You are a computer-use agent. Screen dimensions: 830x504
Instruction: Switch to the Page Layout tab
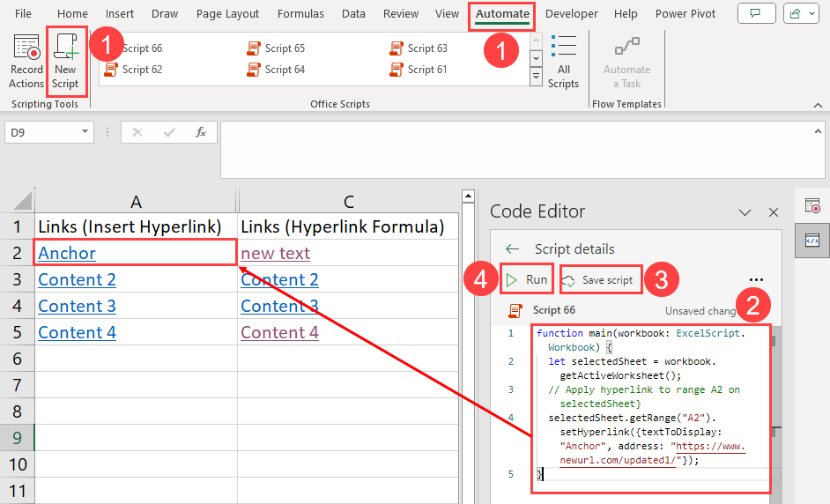[227, 14]
